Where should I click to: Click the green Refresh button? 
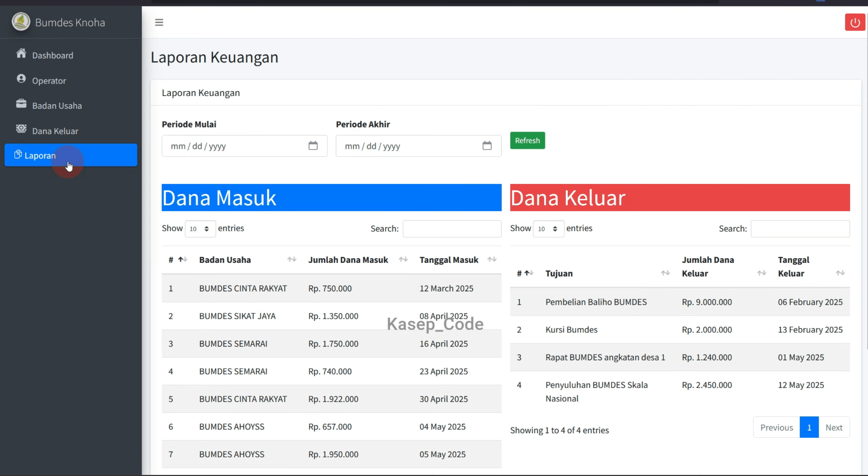pyautogui.click(x=527, y=141)
